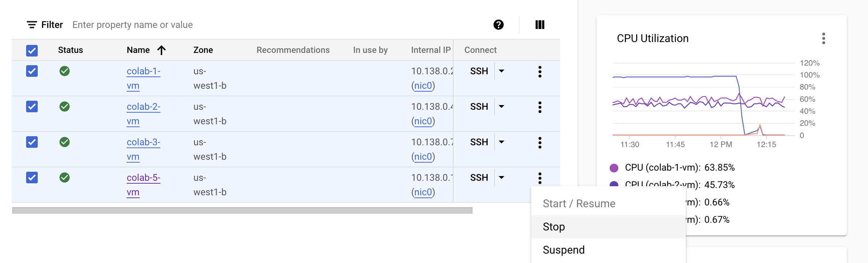Screen dimensions: 868x263
Task: Expand the SSH connection options for colab-2-vm
Action: coord(501,107)
